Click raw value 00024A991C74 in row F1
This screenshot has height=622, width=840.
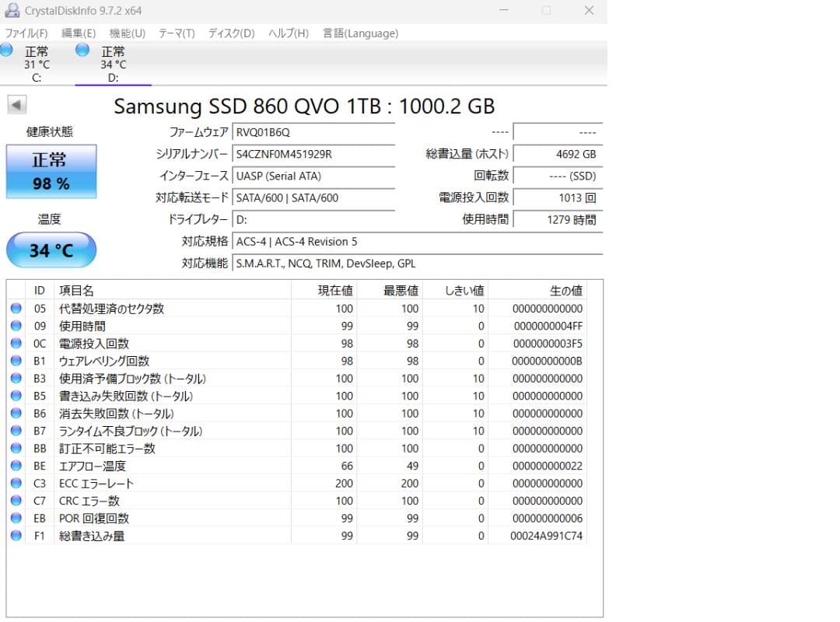coord(547,536)
